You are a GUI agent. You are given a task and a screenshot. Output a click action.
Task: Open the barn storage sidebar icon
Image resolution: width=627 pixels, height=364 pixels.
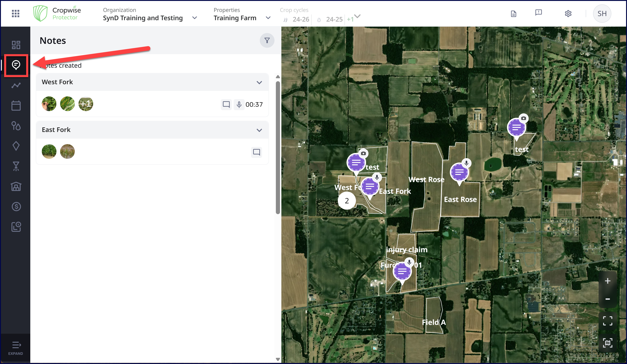(x=16, y=186)
